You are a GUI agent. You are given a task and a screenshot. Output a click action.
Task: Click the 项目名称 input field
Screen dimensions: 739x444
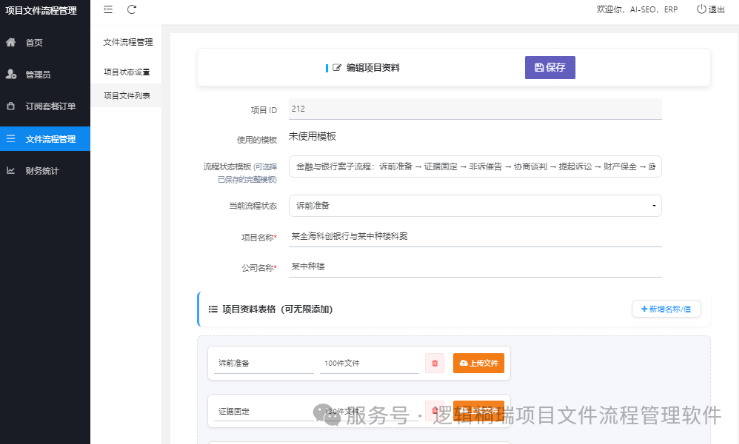[475, 237]
